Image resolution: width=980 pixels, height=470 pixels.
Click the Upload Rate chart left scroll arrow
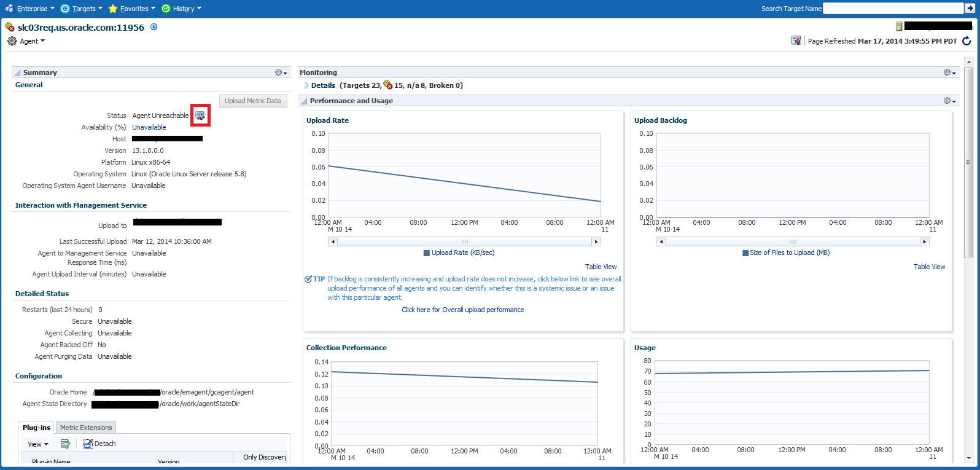click(333, 241)
